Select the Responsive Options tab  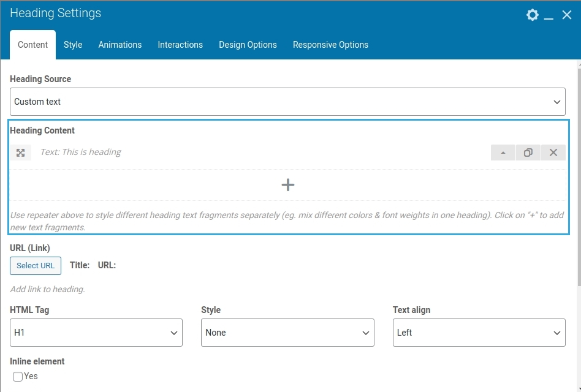click(330, 45)
